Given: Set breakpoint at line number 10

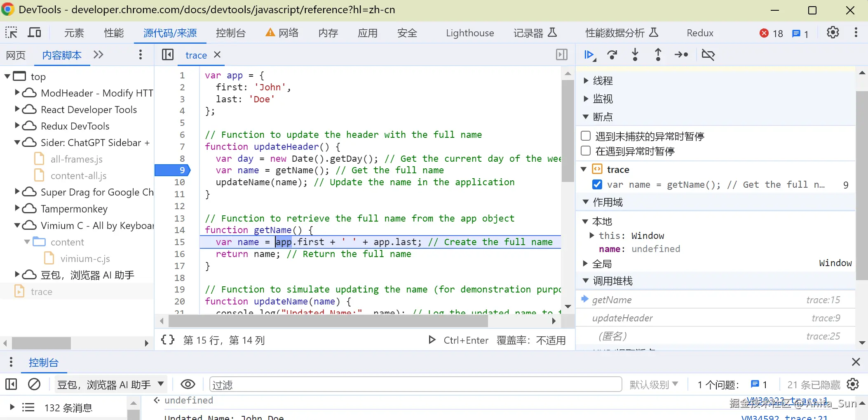Looking at the screenshot, I should coord(179,182).
